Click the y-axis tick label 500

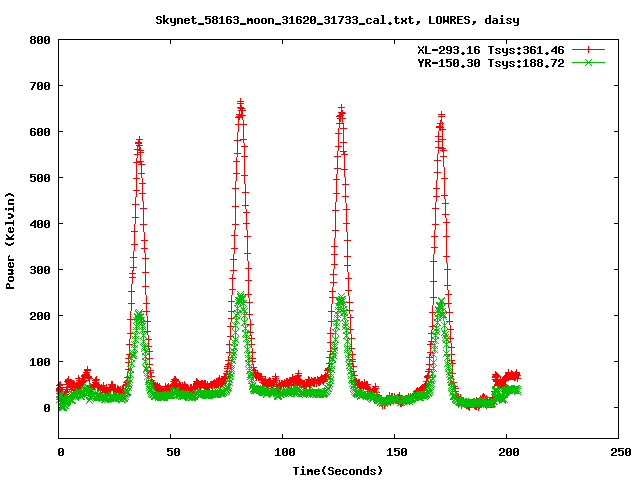[x=40, y=178]
